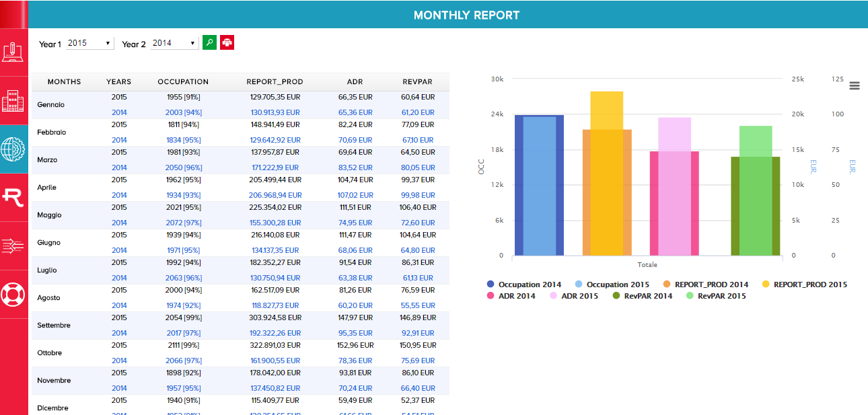Click the Marzo month row label
Screen dimensions: 868x415
[x=47, y=160]
